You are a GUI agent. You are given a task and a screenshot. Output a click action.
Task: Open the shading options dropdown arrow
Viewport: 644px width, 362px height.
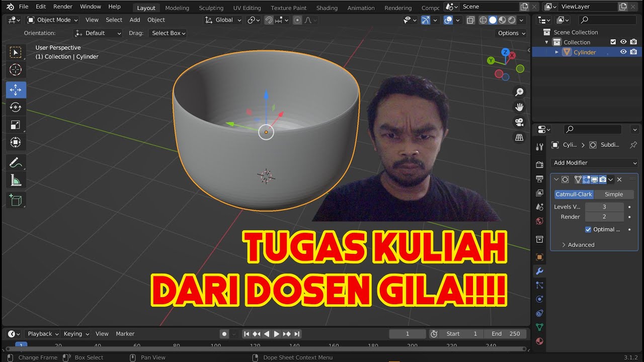click(521, 20)
